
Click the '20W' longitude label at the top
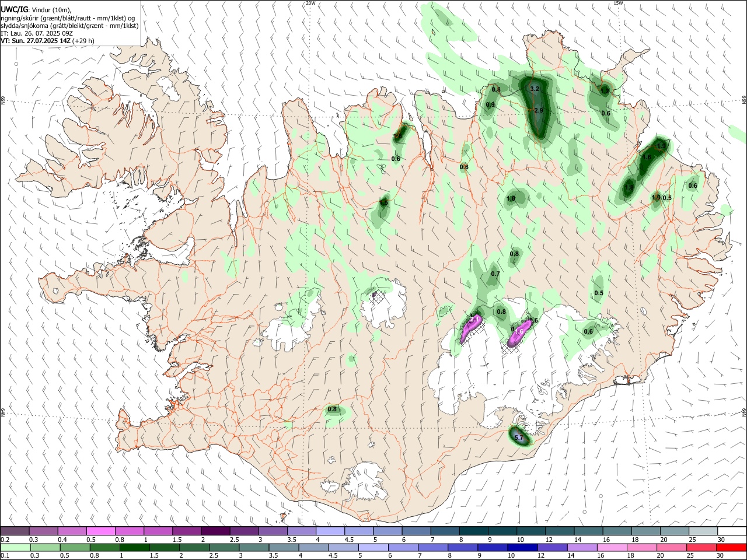(310, 3)
